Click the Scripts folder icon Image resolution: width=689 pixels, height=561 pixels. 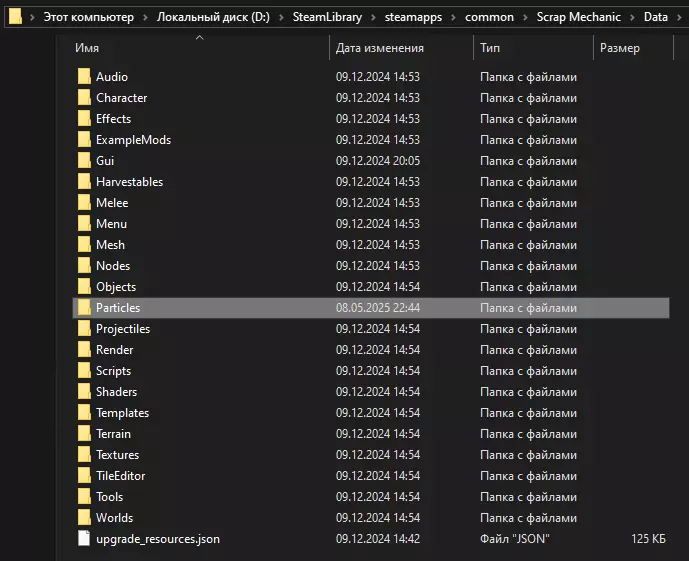coord(84,371)
